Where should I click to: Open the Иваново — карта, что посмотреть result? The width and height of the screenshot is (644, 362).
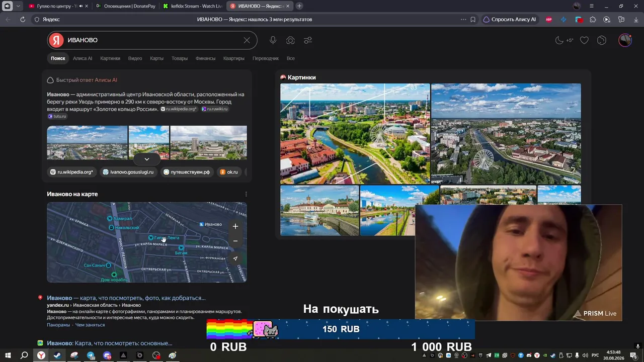coord(126,298)
